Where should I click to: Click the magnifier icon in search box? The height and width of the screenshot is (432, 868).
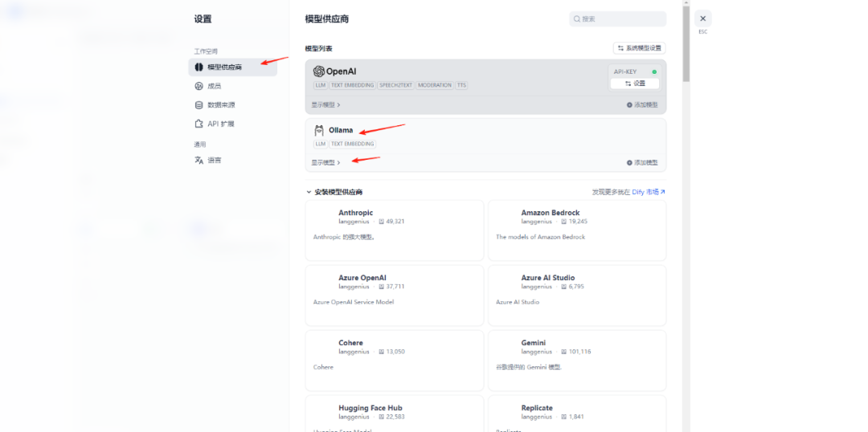(x=577, y=18)
